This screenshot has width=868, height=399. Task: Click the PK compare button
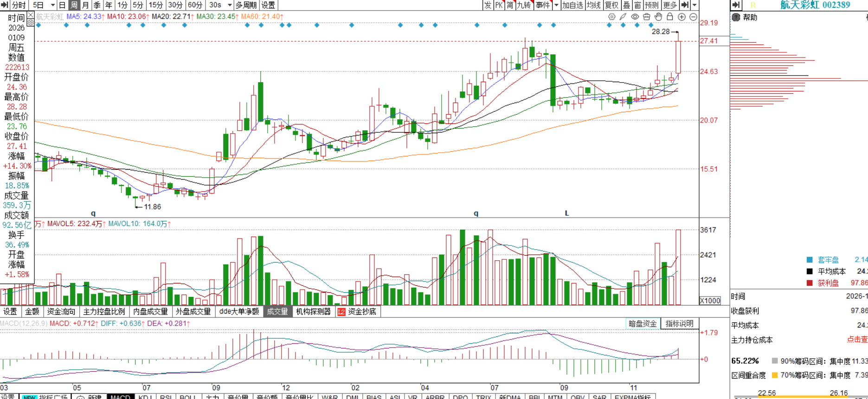pyautogui.click(x=499, y=5)
